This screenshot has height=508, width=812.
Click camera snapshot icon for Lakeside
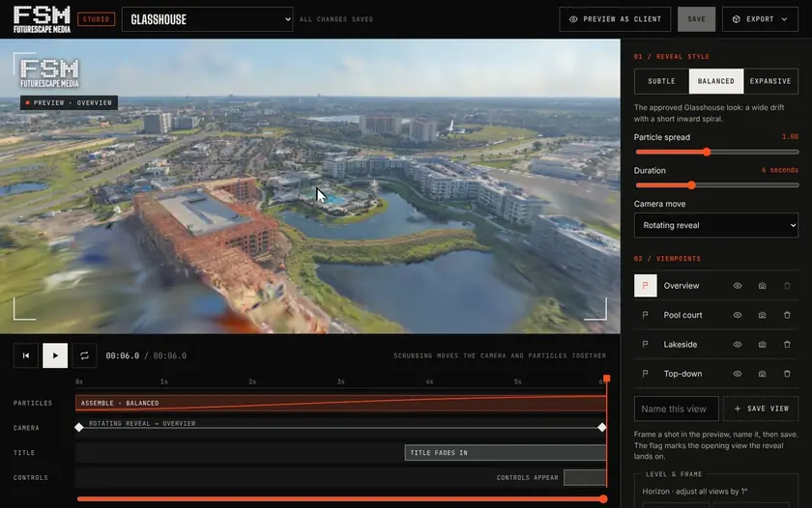(763, 345)
